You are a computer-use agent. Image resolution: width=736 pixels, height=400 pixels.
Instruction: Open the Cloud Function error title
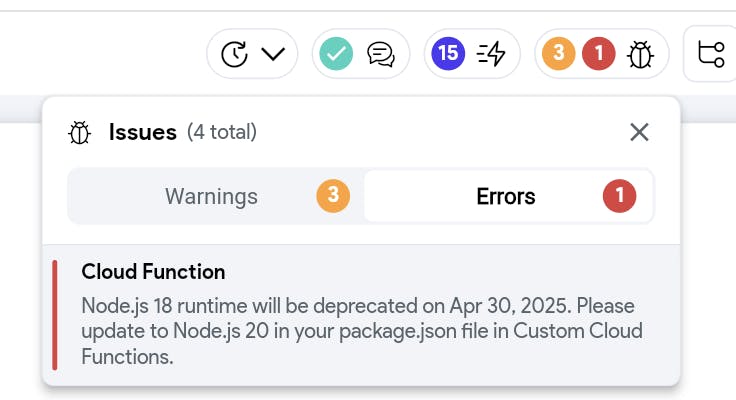pos(153,272)
